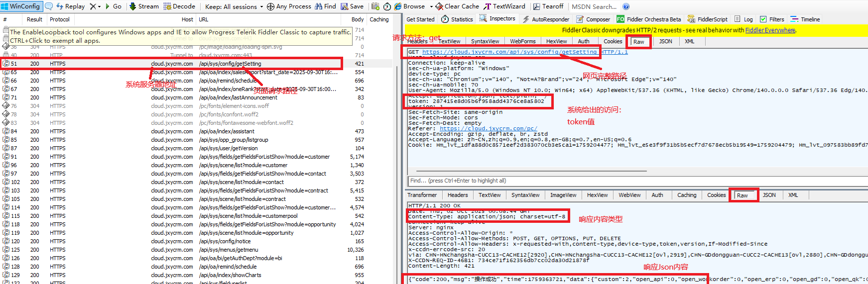Toggle Stream mode in the toolbar
Screen dimensions: 868x284
point(144,6)
